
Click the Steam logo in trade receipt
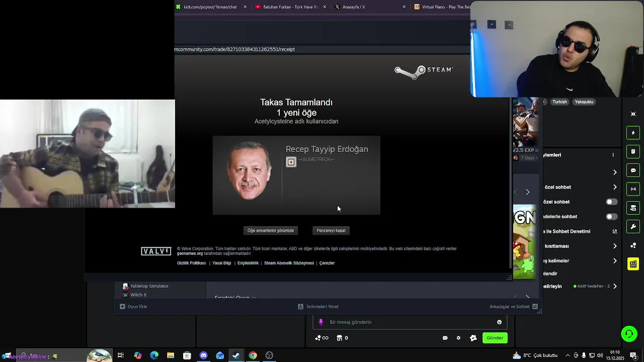point(424,71)
